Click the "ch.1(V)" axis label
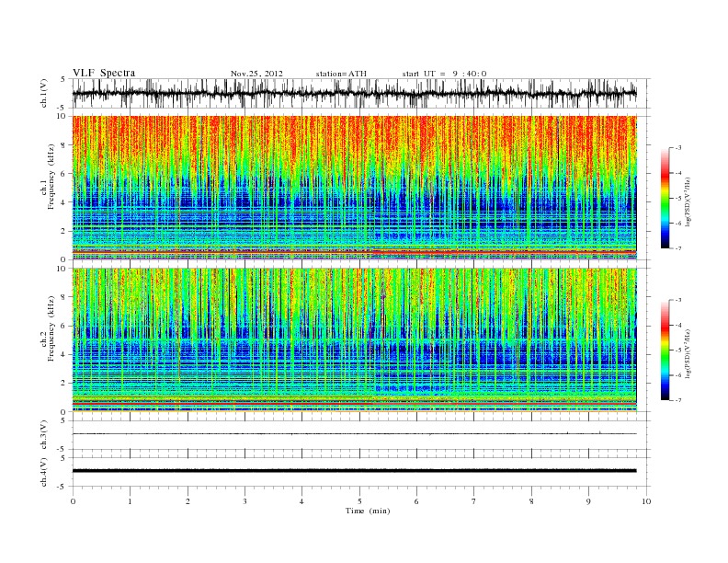The width and height of the screenshot is (728, 563). pyautogui.click(x=44, y=95)
